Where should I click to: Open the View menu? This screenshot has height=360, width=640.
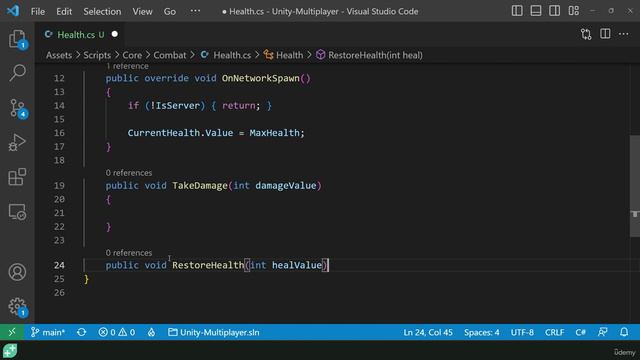tap(142, 11)
